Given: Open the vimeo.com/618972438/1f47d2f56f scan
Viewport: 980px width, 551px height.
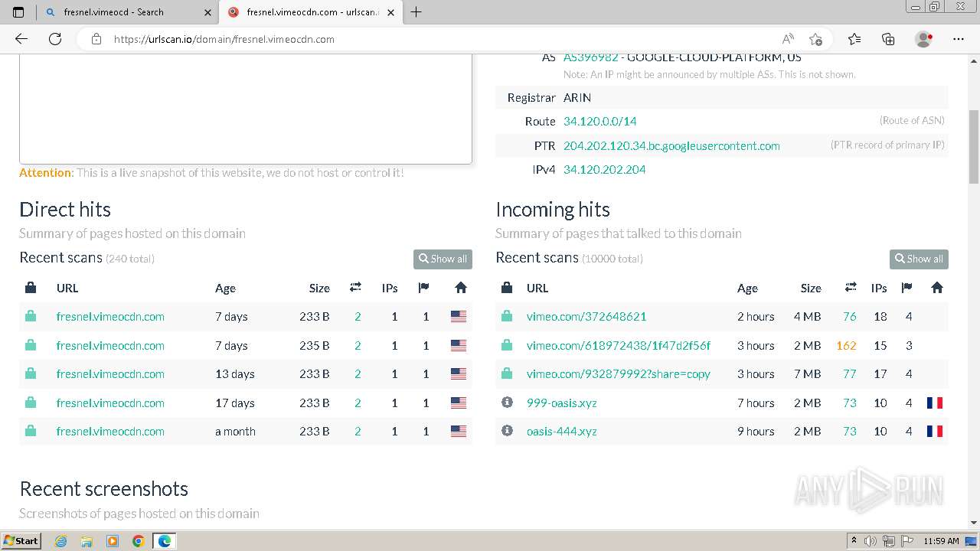Looking at the screenshot, I should pyautogui.click(x=618, y=345).
